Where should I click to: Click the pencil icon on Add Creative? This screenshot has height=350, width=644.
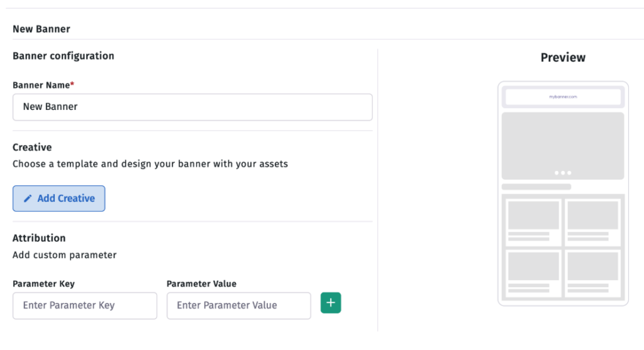28,199
